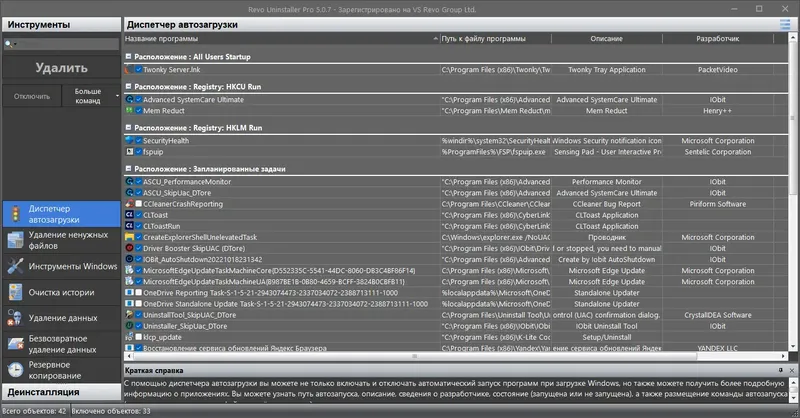Open the Windows tools wrench icon
The image size is (800, 418).
tap(15, 266)
